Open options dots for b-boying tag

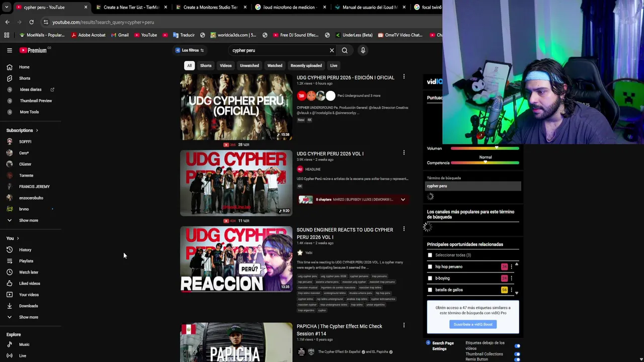pyautogui.click(x=511, y=278)
